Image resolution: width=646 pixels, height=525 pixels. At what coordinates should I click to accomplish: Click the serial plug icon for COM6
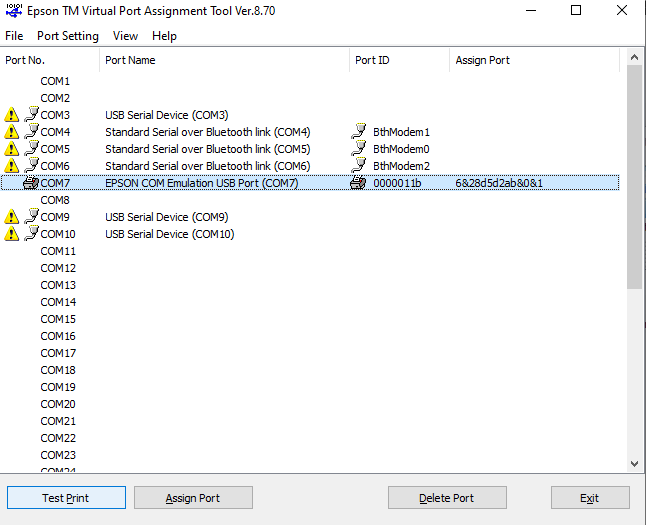31,165
